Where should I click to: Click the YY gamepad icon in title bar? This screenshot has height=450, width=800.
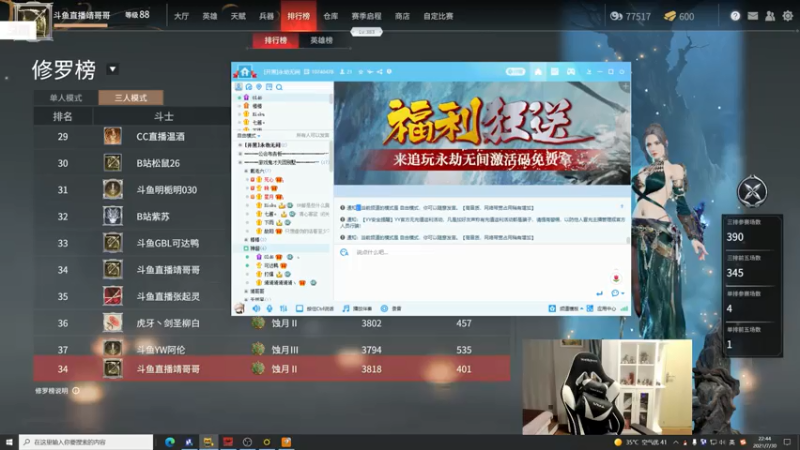tap(570, 71)
